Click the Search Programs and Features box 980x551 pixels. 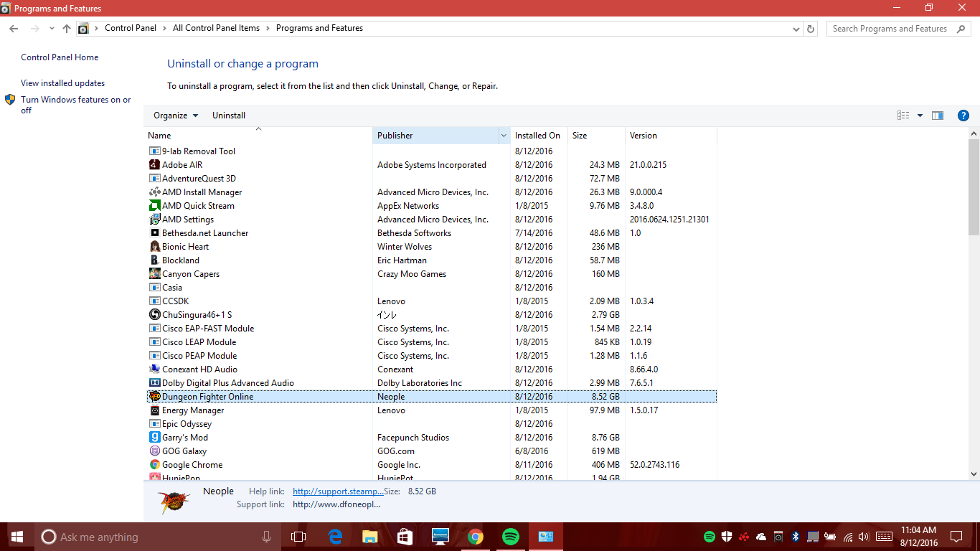pyautogui.click(x=890, y=29)
